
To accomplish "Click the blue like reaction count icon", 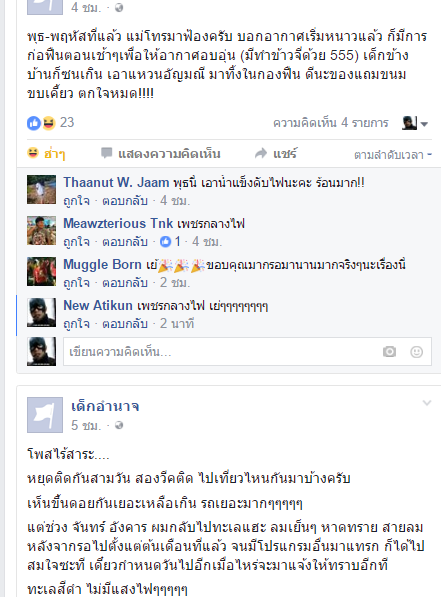I will pos(34,123).
